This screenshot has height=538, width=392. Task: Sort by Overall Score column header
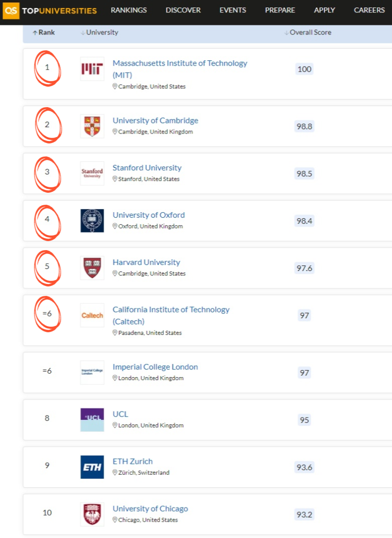[x=308, y=32]
